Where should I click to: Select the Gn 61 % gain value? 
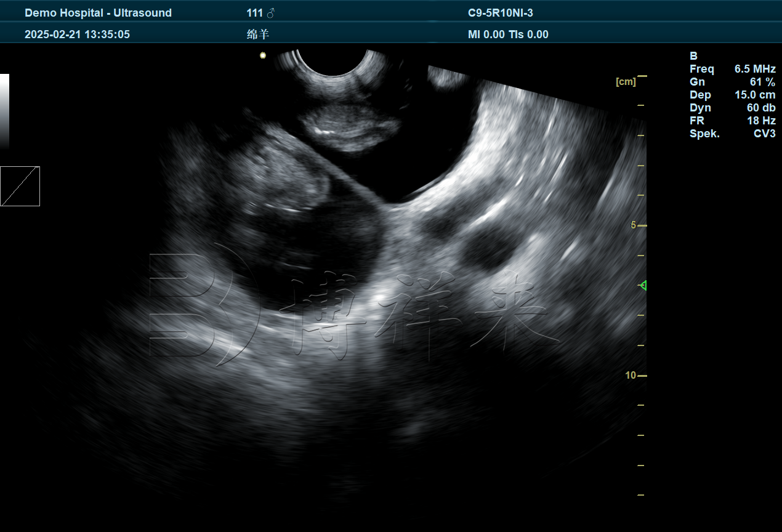click(732, 82)
